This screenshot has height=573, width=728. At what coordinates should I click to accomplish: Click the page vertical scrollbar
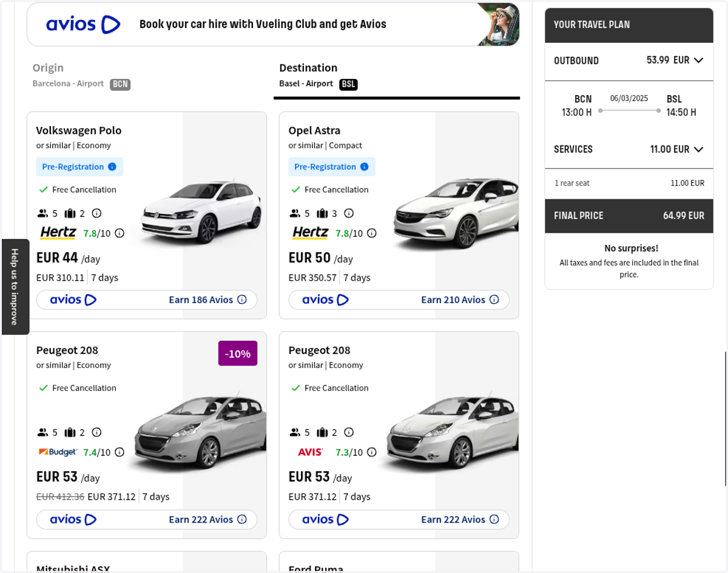pyautogui.click(x=726, y=418)
